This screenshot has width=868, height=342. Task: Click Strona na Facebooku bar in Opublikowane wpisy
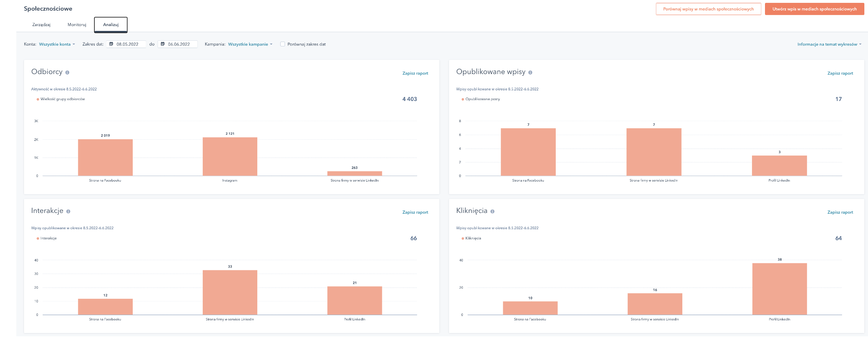(528, 152)
